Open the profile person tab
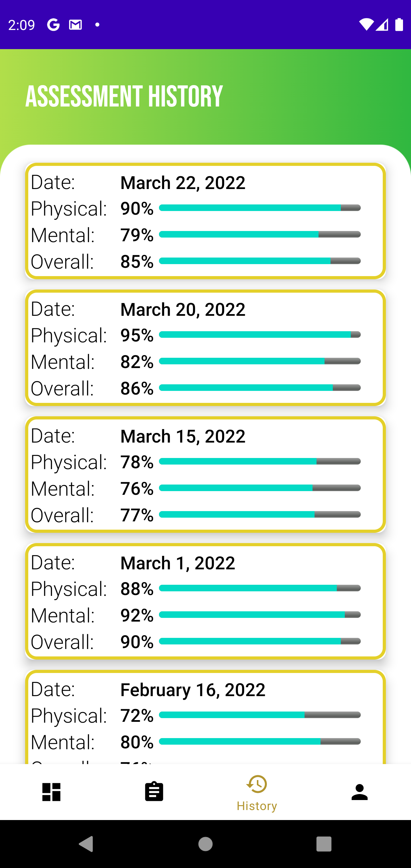 (359, 791)
